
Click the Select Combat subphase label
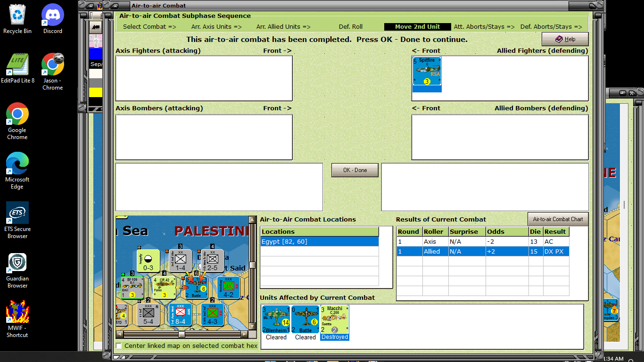coord(149,27)
